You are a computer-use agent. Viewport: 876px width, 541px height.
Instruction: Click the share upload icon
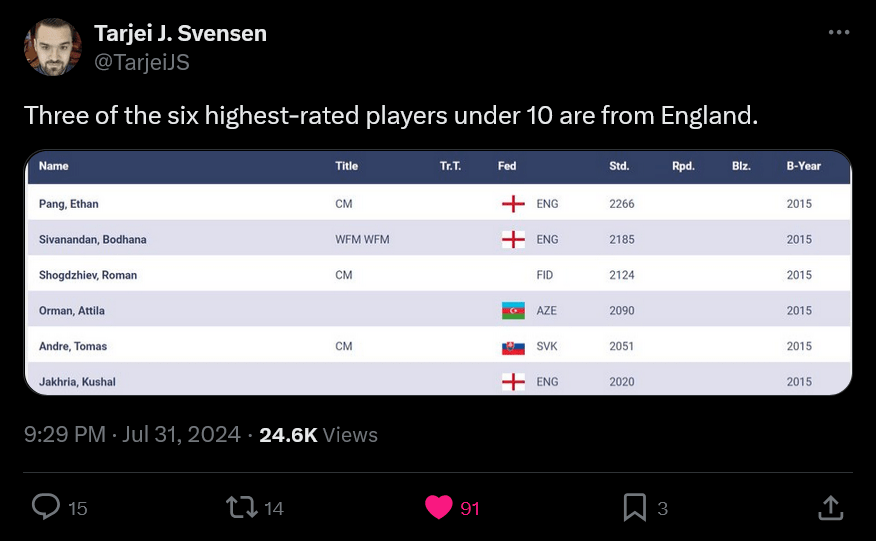coord(831,507)
